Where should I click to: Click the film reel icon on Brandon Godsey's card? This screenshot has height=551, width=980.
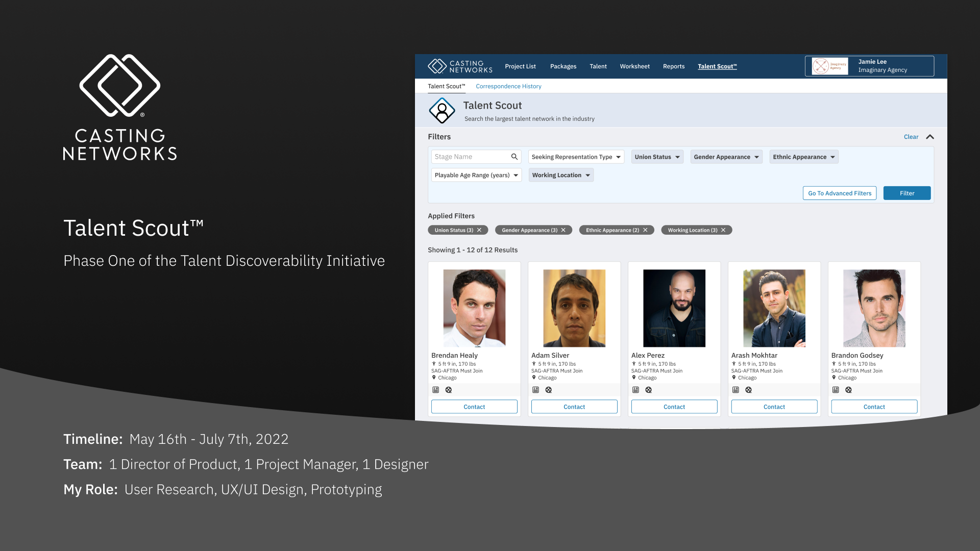coord(848,390)
